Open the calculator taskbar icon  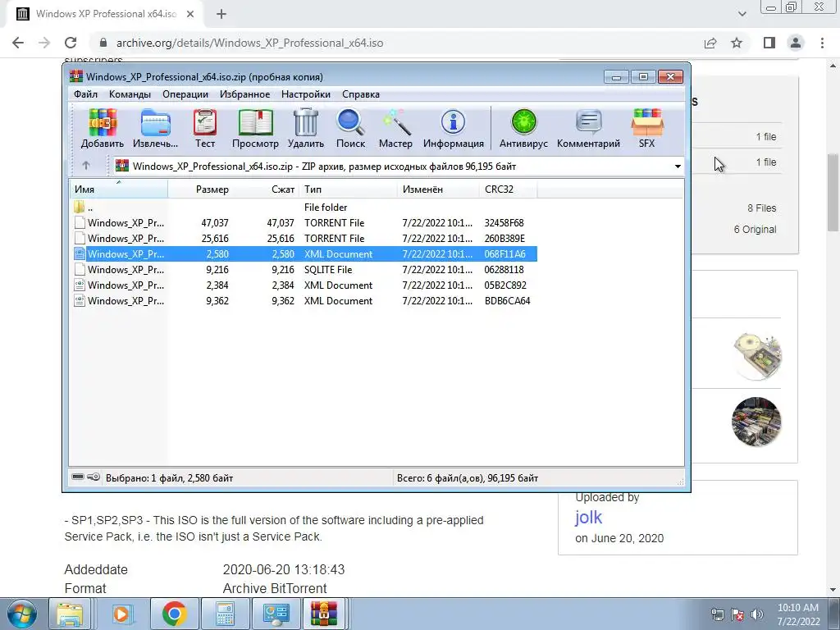pos(225,614)
